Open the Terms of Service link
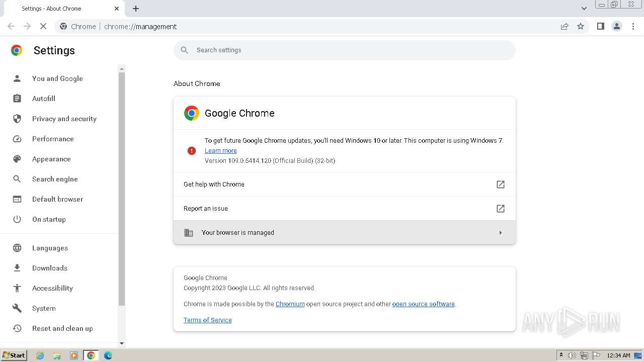This screenshot has width=644, height=362. (x=207, y=320)
